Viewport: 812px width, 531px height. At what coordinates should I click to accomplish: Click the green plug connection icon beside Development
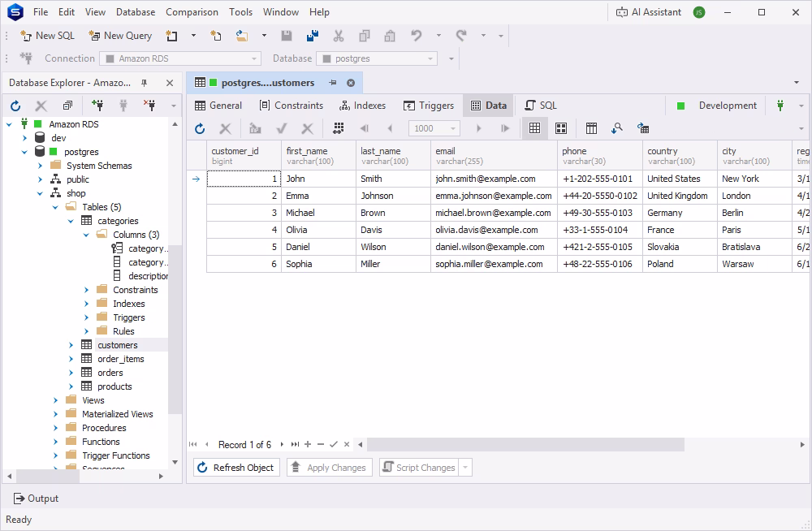point(780,106)
